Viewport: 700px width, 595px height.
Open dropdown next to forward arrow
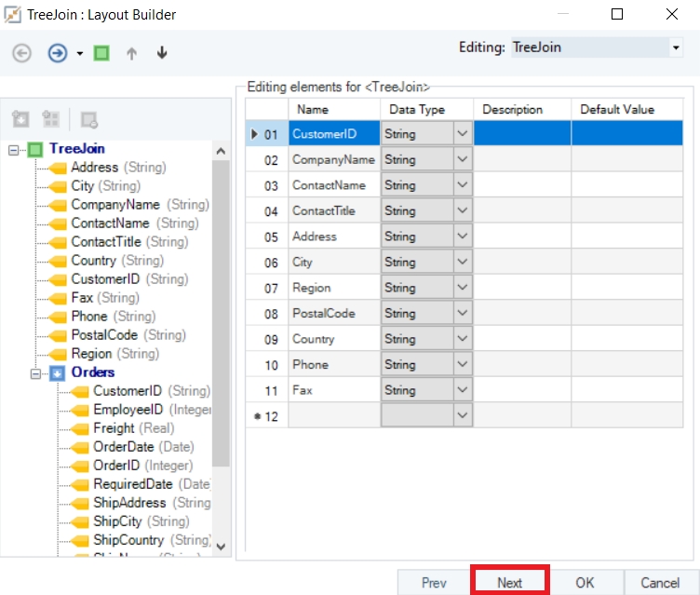coord(80,53)
